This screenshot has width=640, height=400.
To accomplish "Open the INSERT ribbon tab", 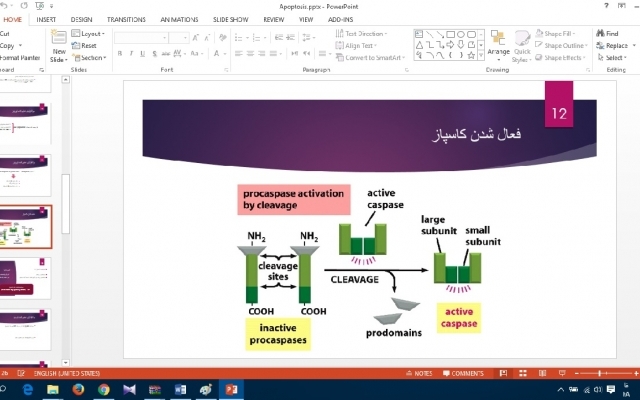I will [46, 20].
